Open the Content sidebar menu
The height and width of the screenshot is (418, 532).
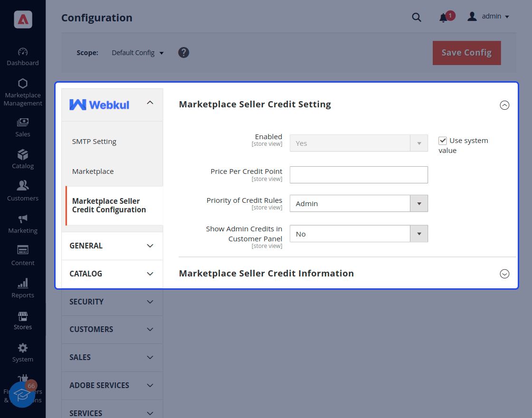click(x=23, y=256)
